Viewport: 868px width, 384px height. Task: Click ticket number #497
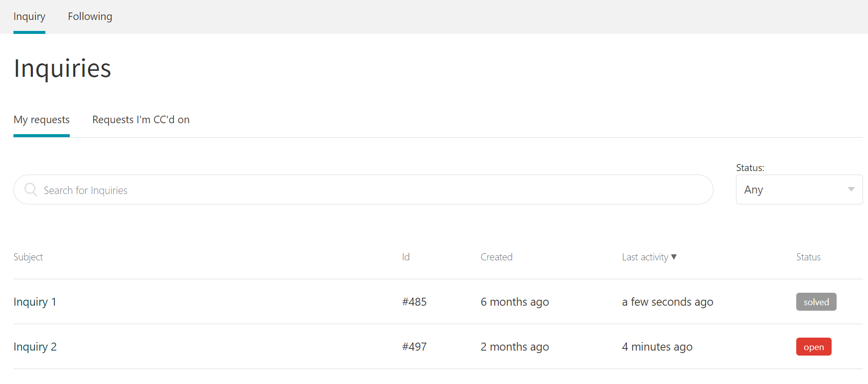point(415,347)
